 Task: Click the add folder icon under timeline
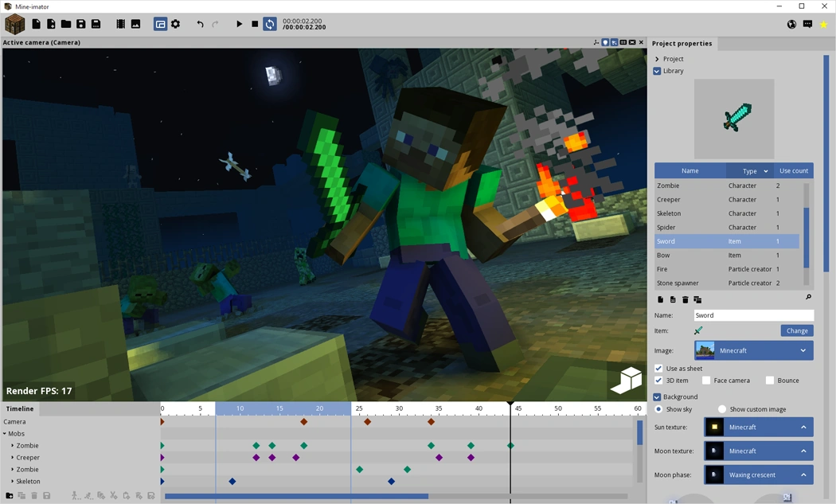[10, 496]
